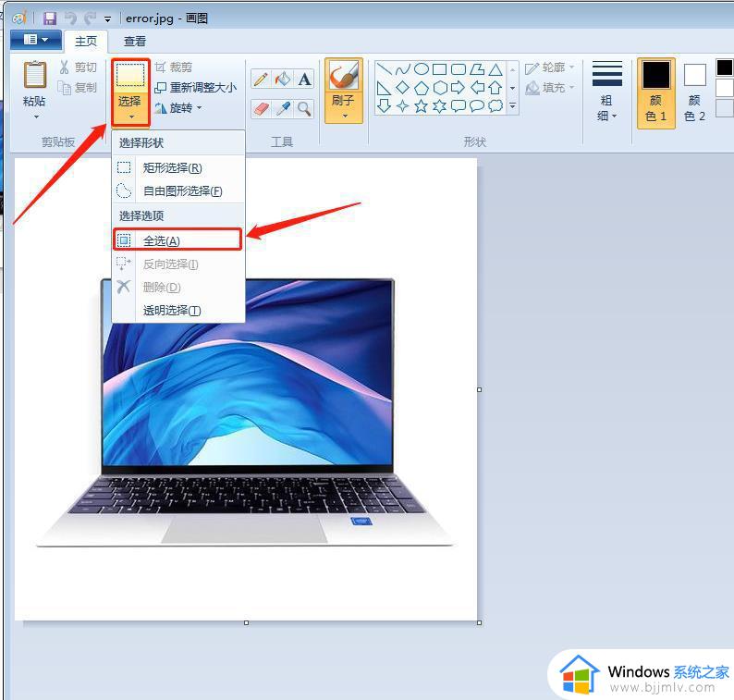Switch to the 查看 (View) tab
Viewport: 734px width, 700px height.
(135, 41)
